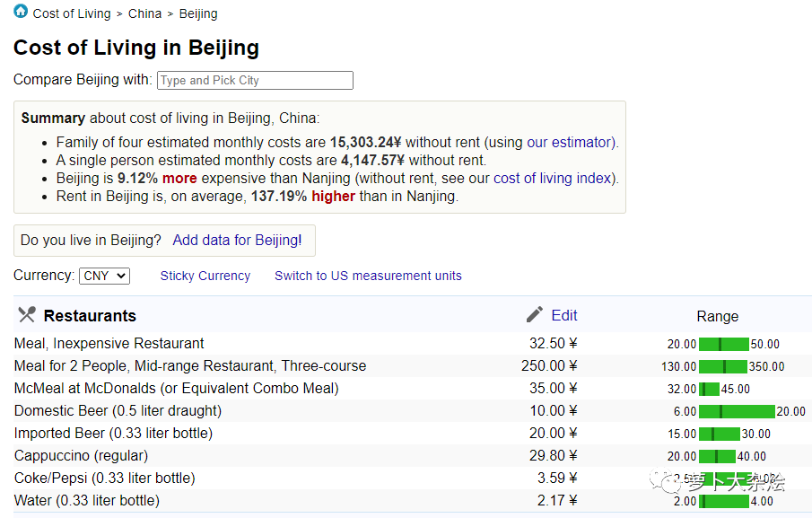The width and height of the screenshot is (812, 518).
Task: Click 'Imported Beer (0.33 liter bottle)' label
Action: (113, 433)
